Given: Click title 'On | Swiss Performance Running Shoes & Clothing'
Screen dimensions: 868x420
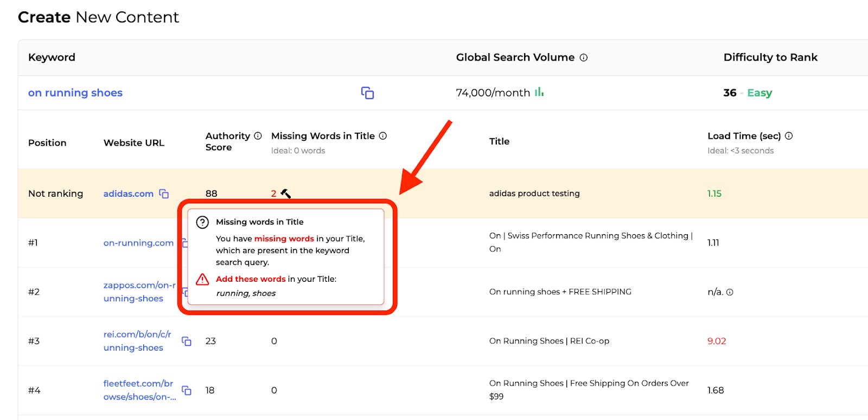Looking at the screenshot, I should 591,242.
